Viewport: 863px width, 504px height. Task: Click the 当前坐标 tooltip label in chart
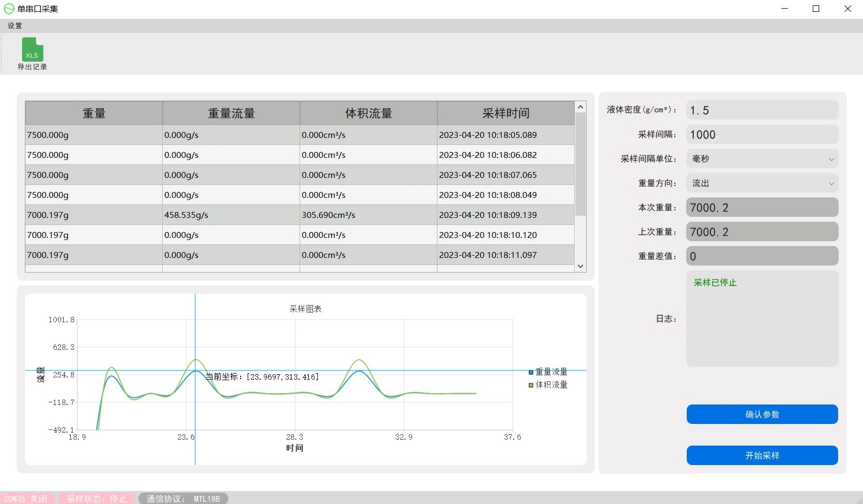click(x=262, y=376)
